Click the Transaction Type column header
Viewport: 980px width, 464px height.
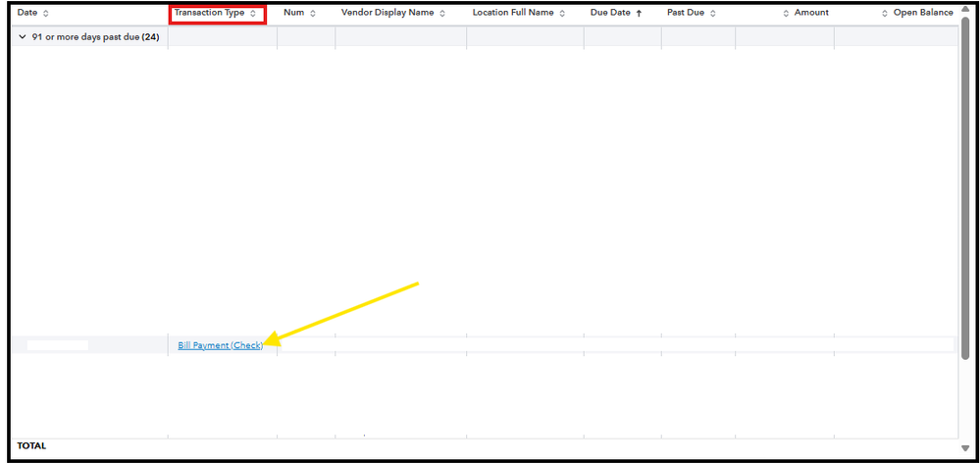209,13
